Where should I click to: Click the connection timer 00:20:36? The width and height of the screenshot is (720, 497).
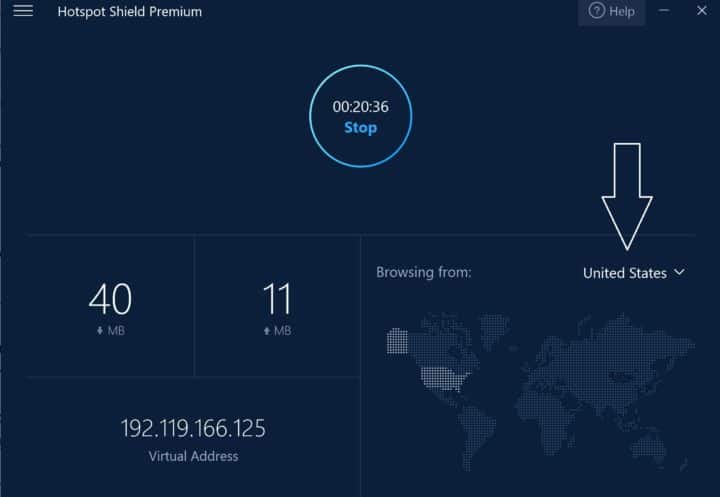(360, 107)
